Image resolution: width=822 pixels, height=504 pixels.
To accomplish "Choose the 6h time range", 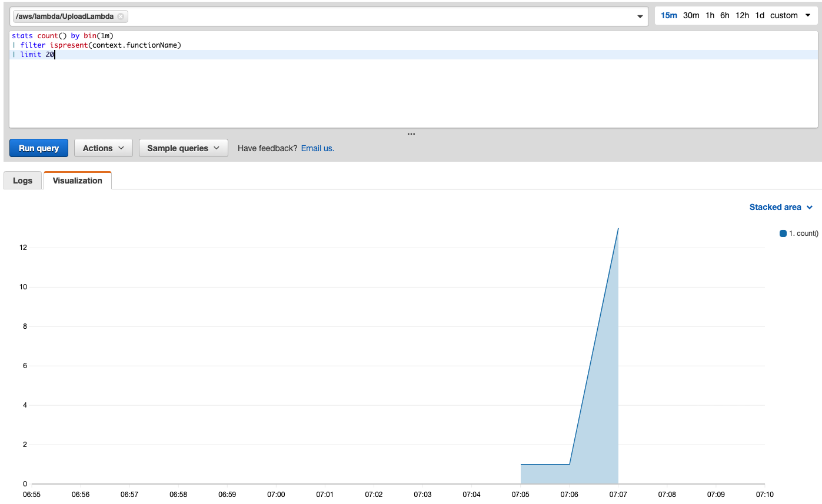I will [x=725, y=16].
